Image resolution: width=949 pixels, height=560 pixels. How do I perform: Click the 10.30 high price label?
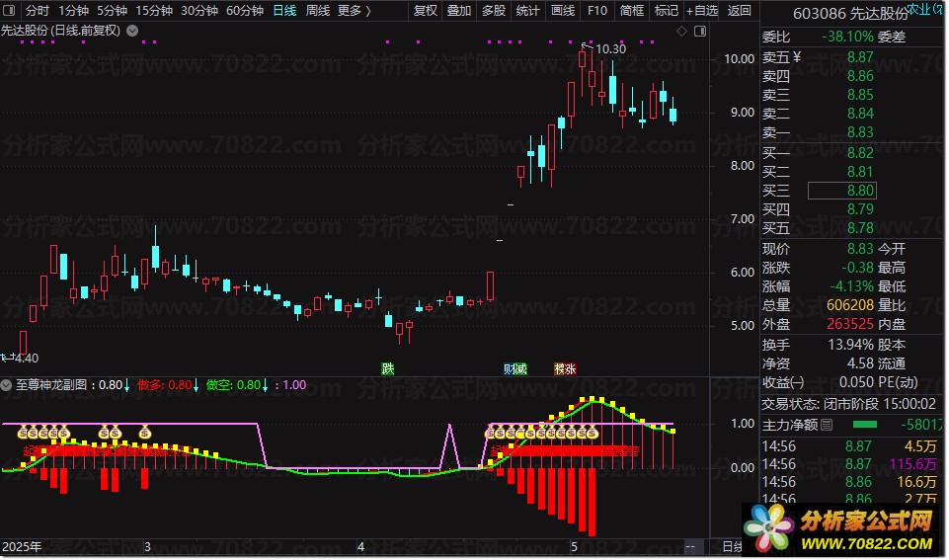coord(610,49)
